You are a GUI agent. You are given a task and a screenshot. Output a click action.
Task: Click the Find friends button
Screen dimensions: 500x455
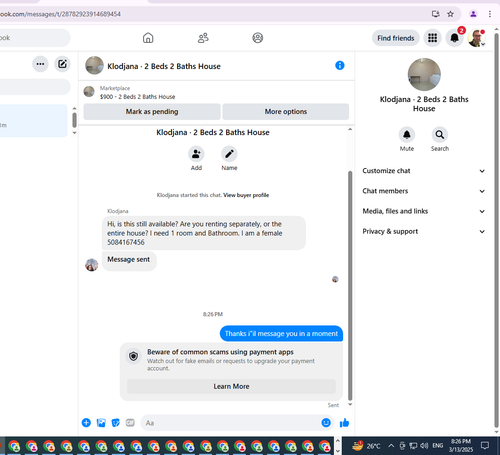pyautogui.click(x=396, y=38)
